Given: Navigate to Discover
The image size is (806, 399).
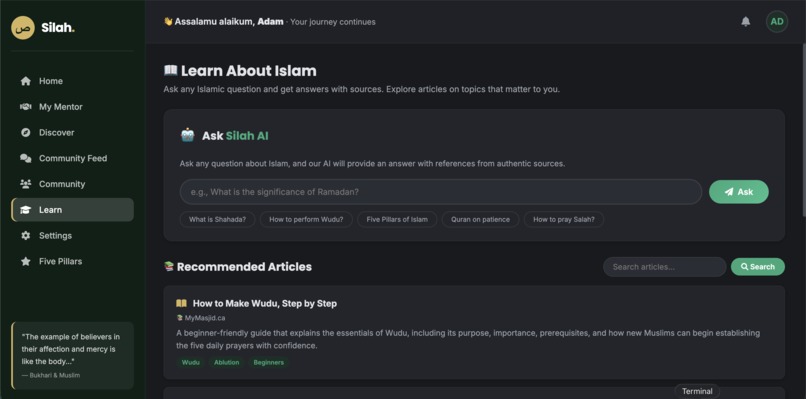Looking at the screenshot, I should coord(72,133).
